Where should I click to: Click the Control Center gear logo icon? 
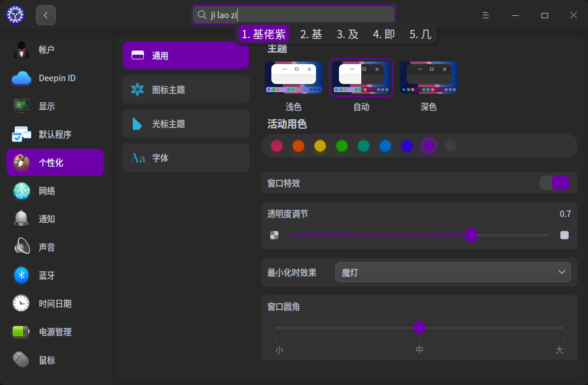pos(15,15)
